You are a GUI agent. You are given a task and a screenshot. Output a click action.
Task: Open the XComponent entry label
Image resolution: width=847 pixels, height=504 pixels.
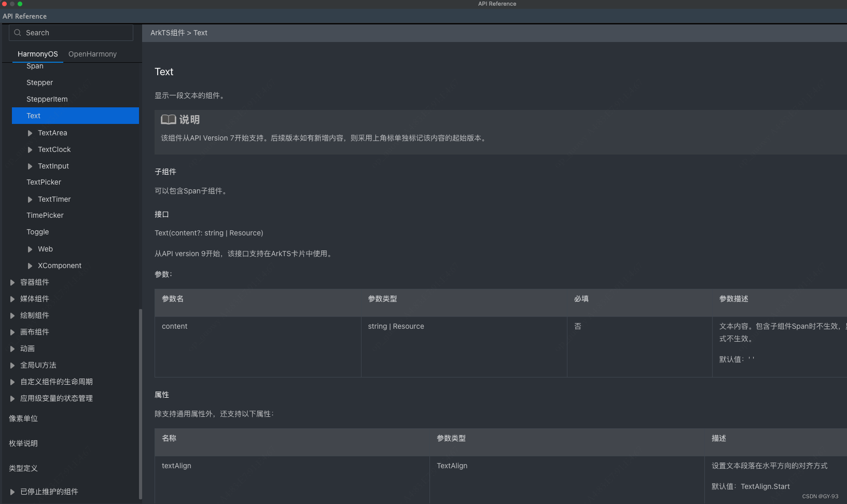click(x=60, y=265)
